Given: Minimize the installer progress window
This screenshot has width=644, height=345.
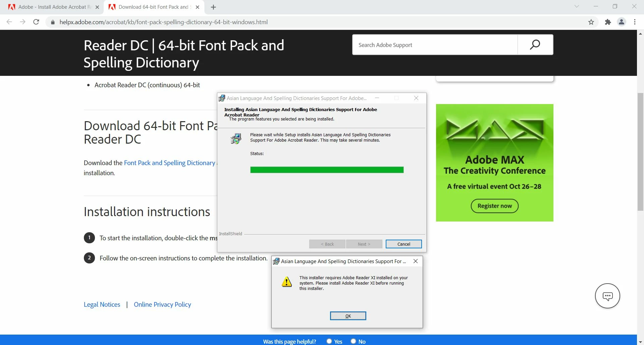Looking at the screenshot, I should pyautogui.click(x=377, y=98).
